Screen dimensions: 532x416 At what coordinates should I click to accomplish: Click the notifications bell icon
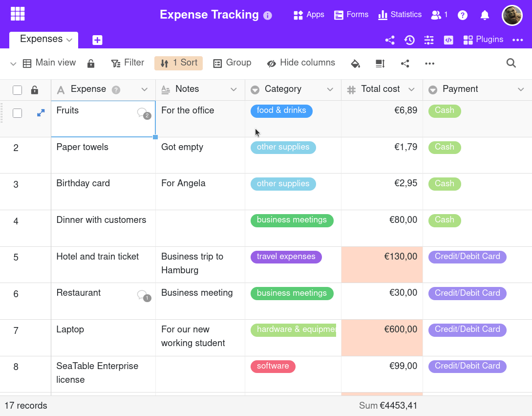click(485, 15)
